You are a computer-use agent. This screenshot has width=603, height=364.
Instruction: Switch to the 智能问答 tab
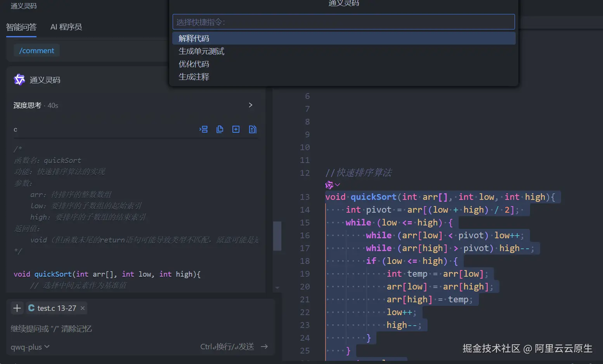click(x=21, y=27)
